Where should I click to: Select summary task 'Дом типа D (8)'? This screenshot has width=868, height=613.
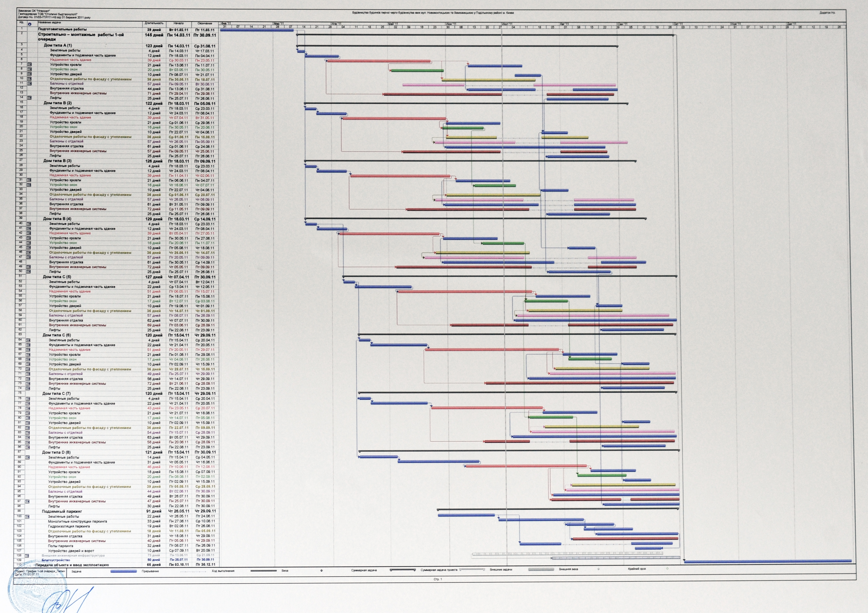point(56,452)
